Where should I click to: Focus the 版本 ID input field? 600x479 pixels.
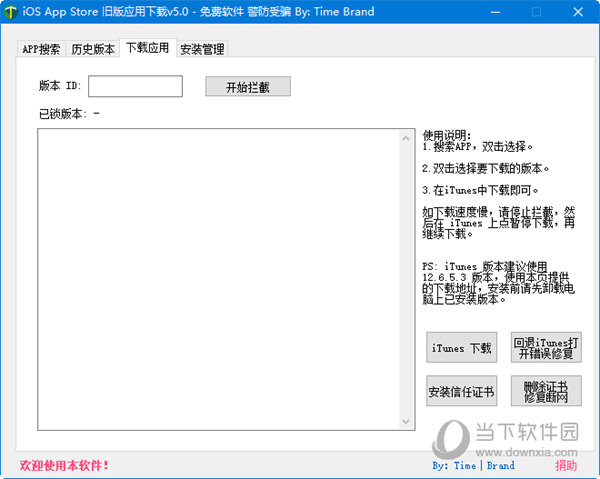tap(135, 86)
